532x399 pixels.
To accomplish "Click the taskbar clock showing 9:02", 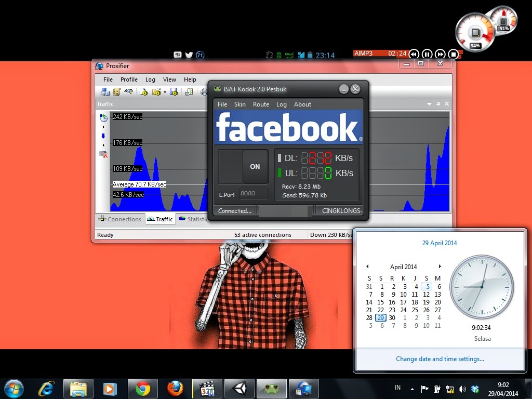I will pos(503,389).
